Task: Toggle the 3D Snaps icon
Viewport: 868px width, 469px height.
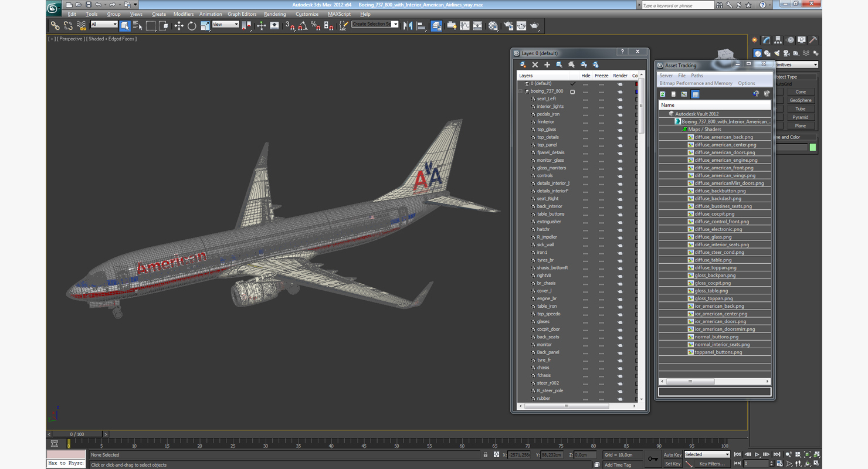Action: pos(290,25)
